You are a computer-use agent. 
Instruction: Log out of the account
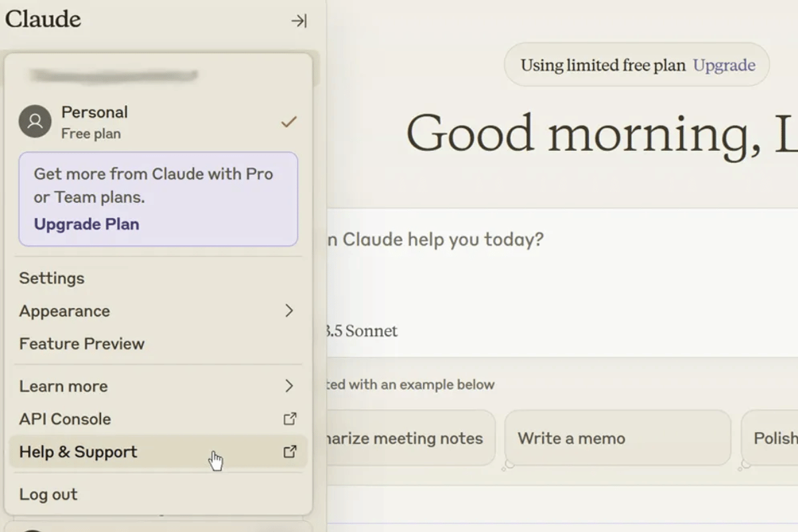pos(49,494)
